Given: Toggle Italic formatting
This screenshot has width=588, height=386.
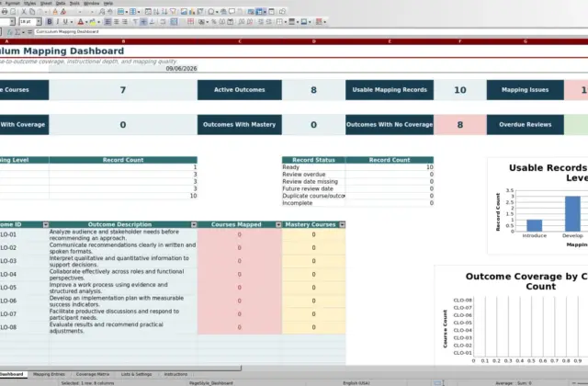Looking at the screenshot, I should (x=57, y=22).
